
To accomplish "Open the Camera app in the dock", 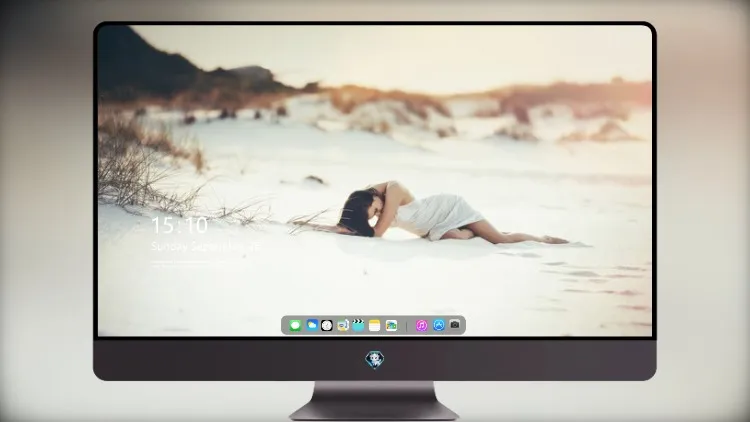I will (455, 325).
